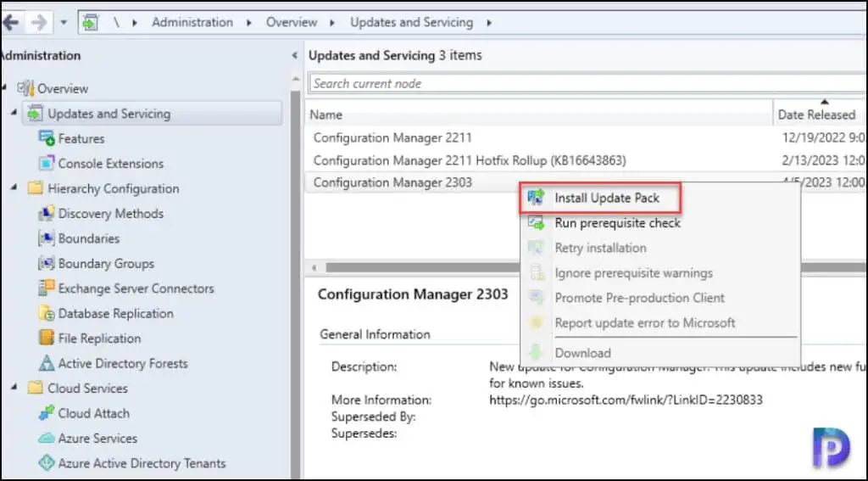
Task: Click the Azure Active Directory Tenants icon
Action: [x=47, y=462]
